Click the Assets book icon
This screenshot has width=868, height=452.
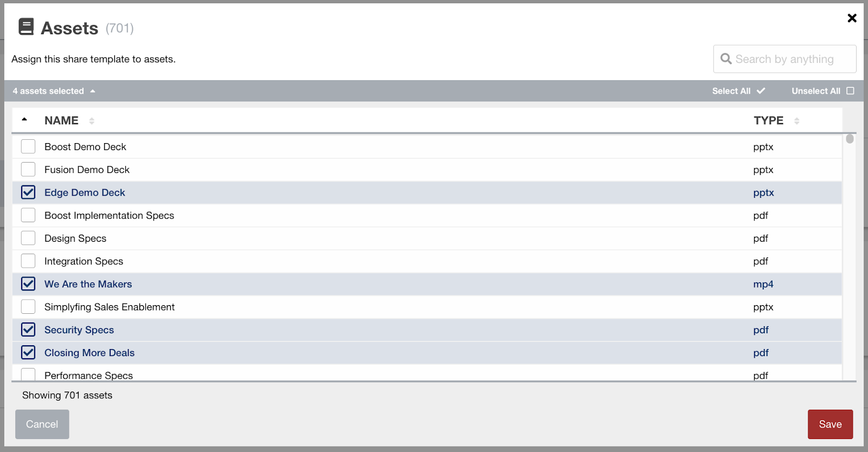[26, 27]
